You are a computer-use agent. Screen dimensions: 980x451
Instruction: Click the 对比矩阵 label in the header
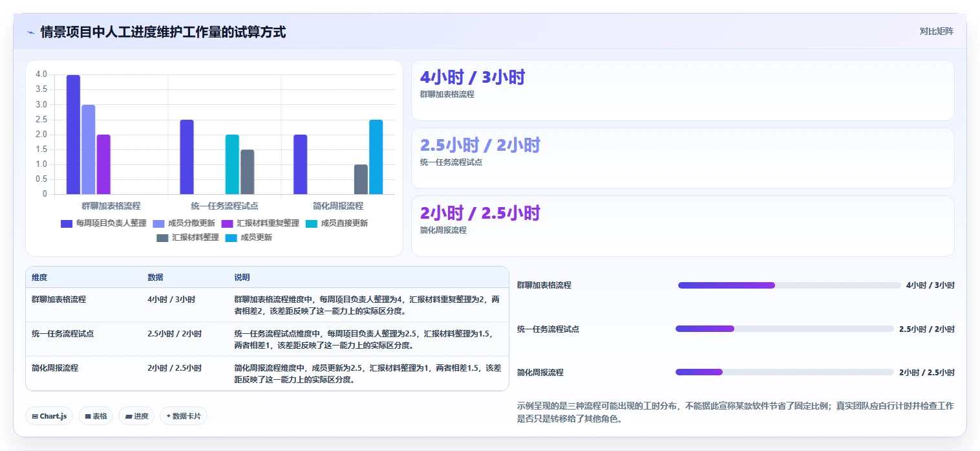click(x=936, y=31)
